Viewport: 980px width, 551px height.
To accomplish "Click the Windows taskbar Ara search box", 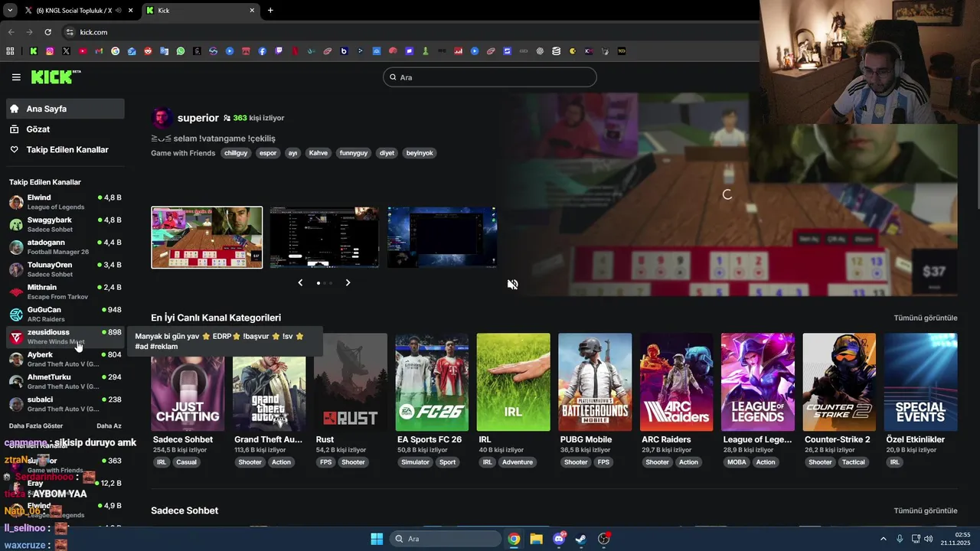I will pos(446,539).
